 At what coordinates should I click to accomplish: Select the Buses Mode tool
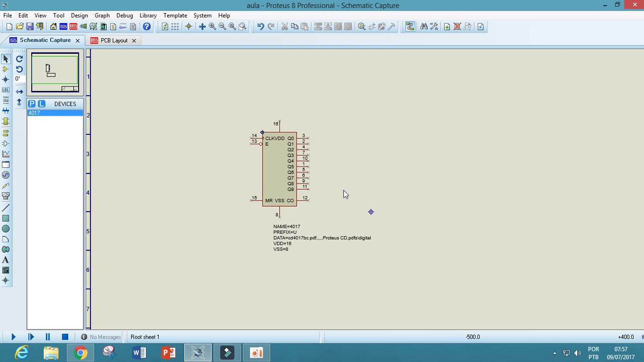pos(6,111)
